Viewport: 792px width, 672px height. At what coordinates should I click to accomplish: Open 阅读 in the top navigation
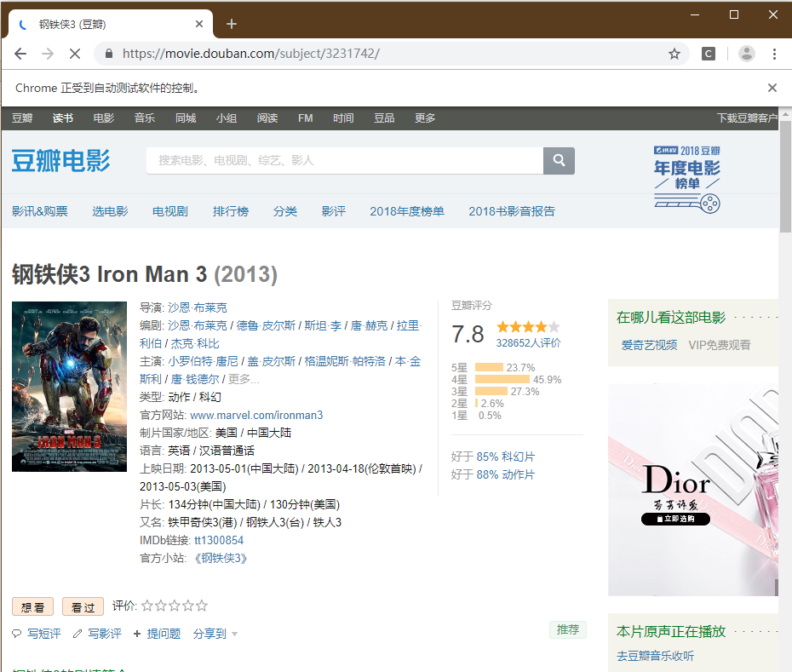click(267, 118)
